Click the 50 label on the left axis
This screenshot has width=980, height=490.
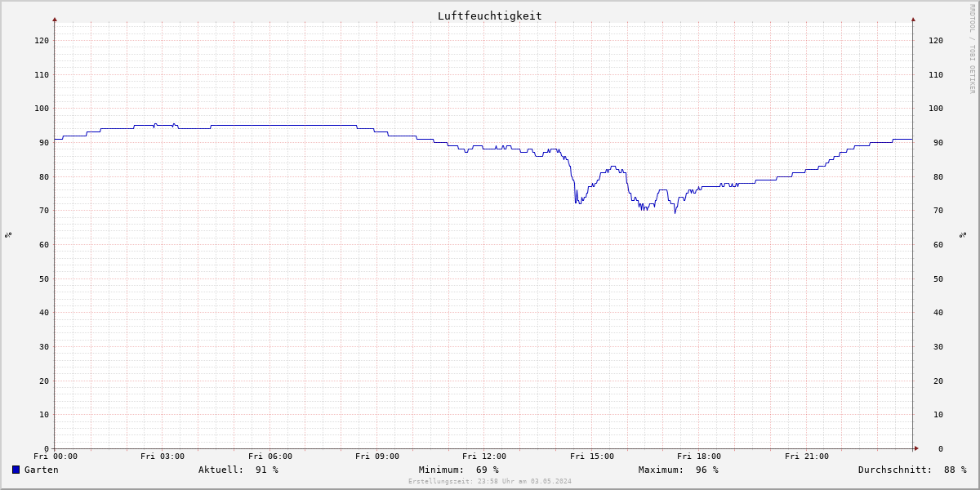coord(44,278)
